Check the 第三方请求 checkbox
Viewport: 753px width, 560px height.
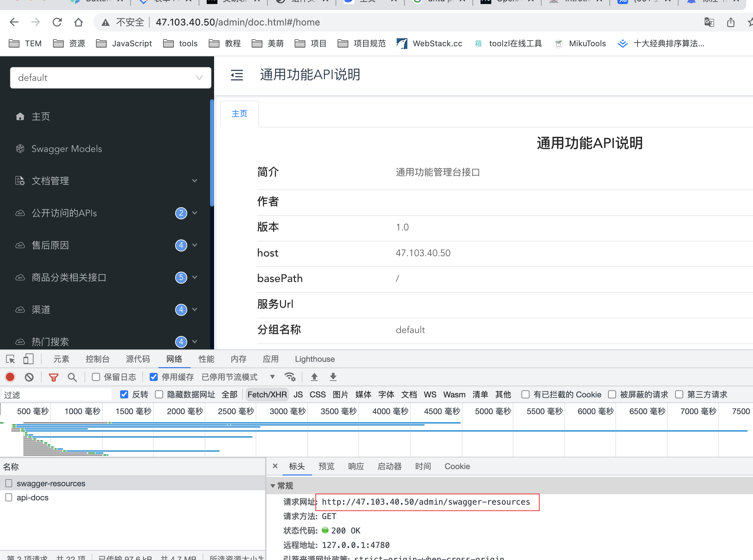679,394
